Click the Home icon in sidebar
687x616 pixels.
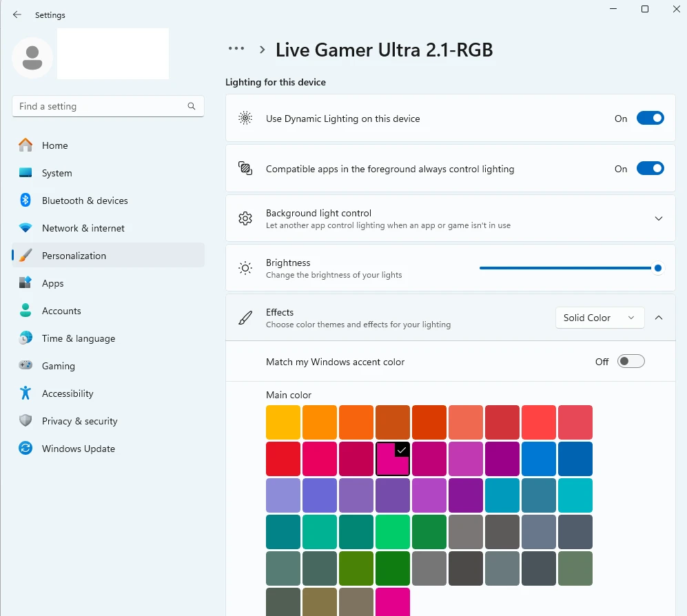pyautogui.click(x=25, y=145)
